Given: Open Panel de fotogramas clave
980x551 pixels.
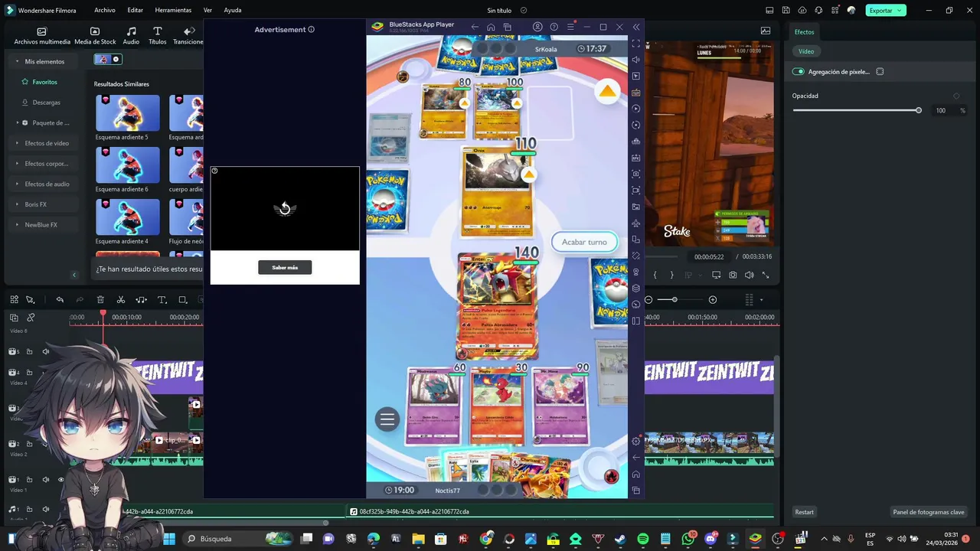Looking at the screenshot, I should pyautogui.click(x=928, y=512).
